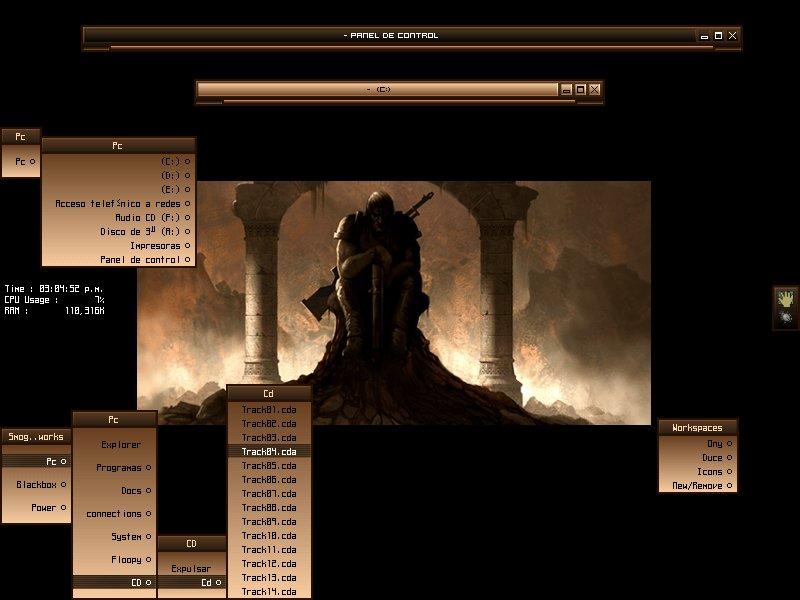Open the Power submenu

[x=36, y=508]
